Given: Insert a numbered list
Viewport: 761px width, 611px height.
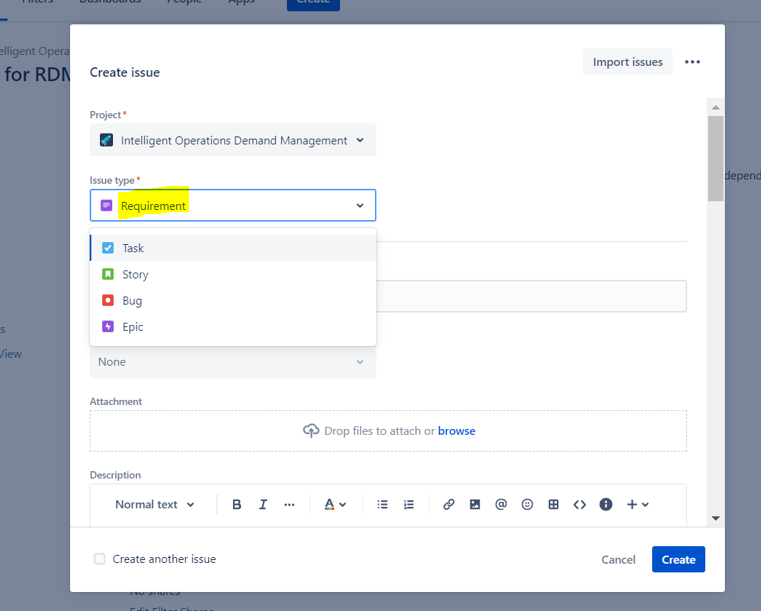Looking at the screenshot, I should 409,505.
